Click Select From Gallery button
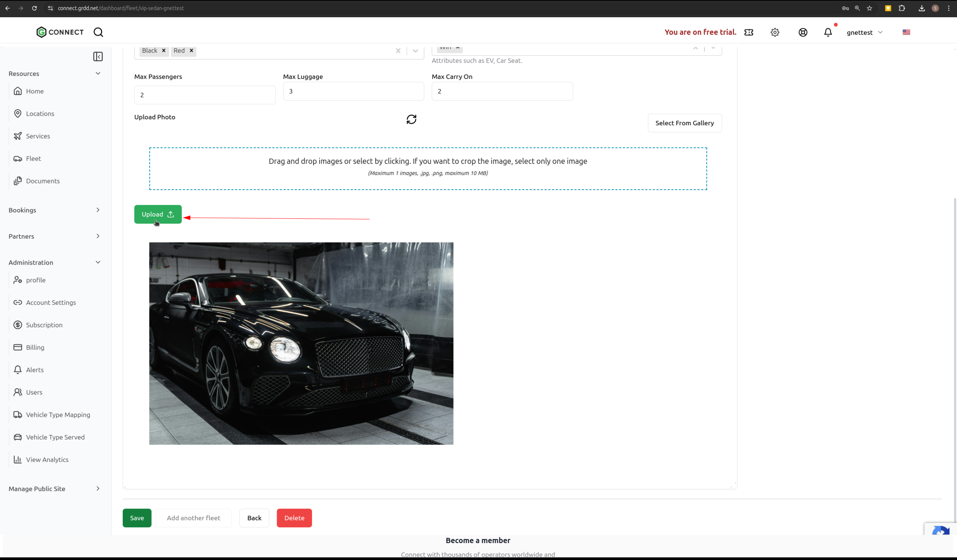The image size is (957, 560). tap(684, 123)
